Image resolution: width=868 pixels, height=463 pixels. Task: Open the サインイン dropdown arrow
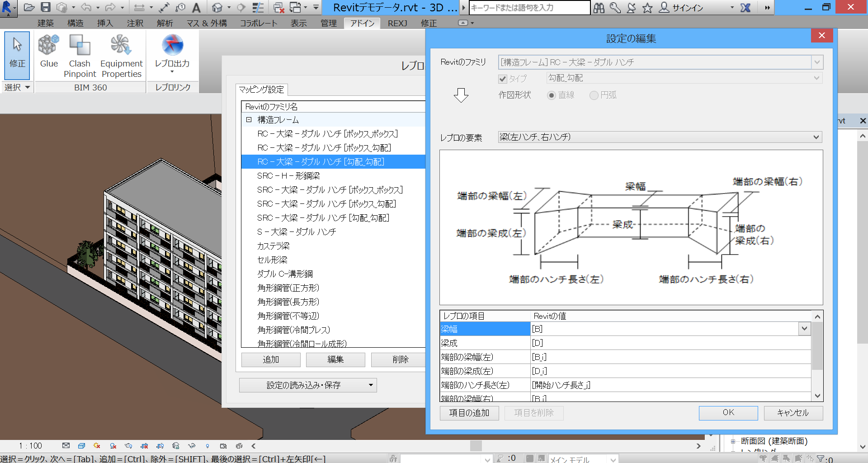(732, 8)
